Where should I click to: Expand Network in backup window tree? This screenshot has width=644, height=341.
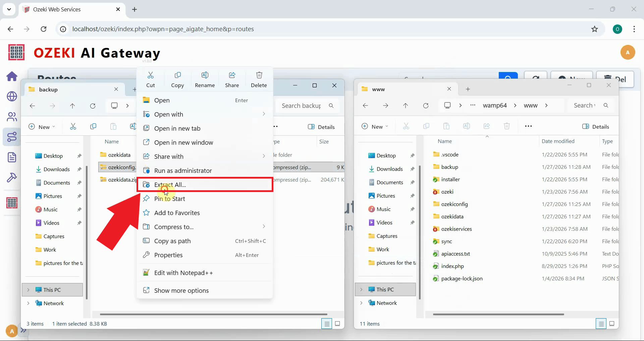(x=28, y=303)
